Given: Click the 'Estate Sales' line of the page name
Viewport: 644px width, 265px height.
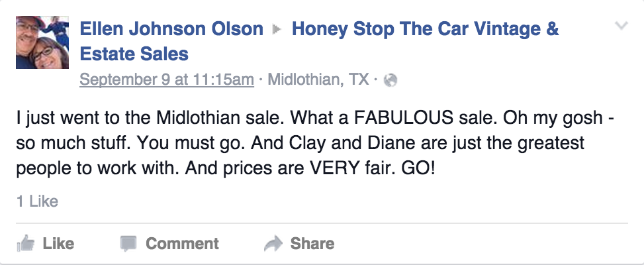Looking at the screenshot, I should coord(134,54).
